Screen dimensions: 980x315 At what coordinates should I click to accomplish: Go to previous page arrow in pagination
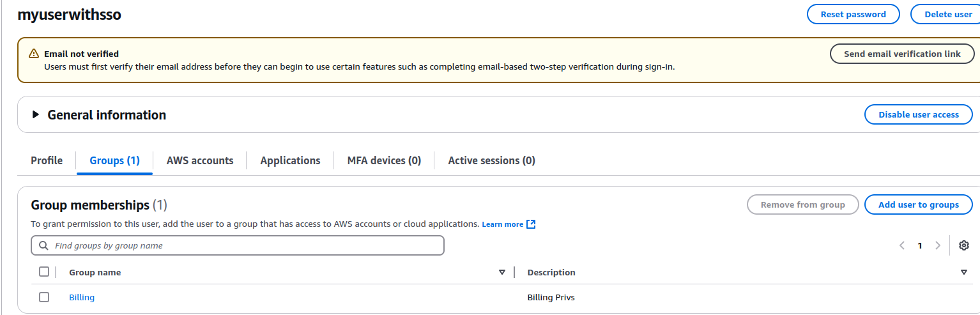(902, 245)
